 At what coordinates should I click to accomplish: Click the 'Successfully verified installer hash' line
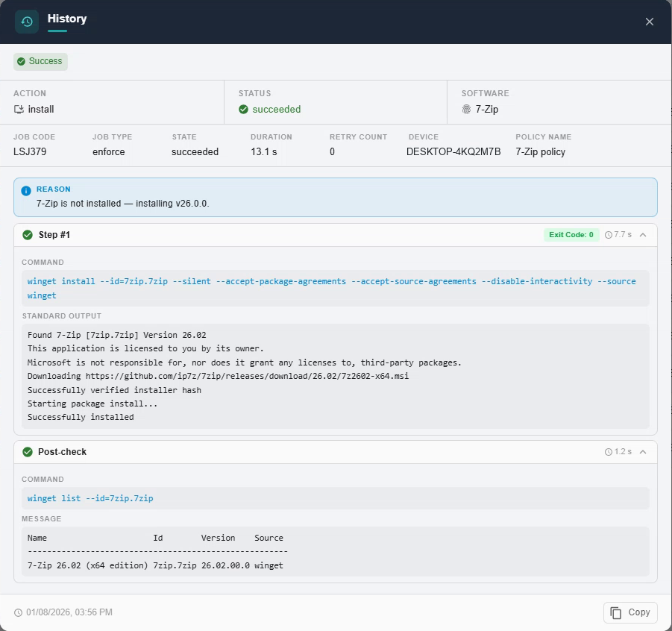[x=114, y=390]
